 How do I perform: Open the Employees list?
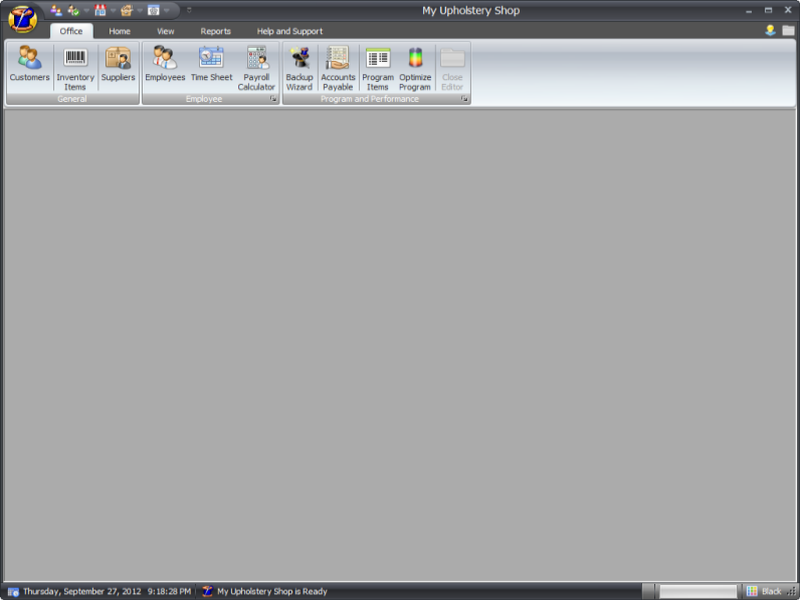(x=165, y=65)
